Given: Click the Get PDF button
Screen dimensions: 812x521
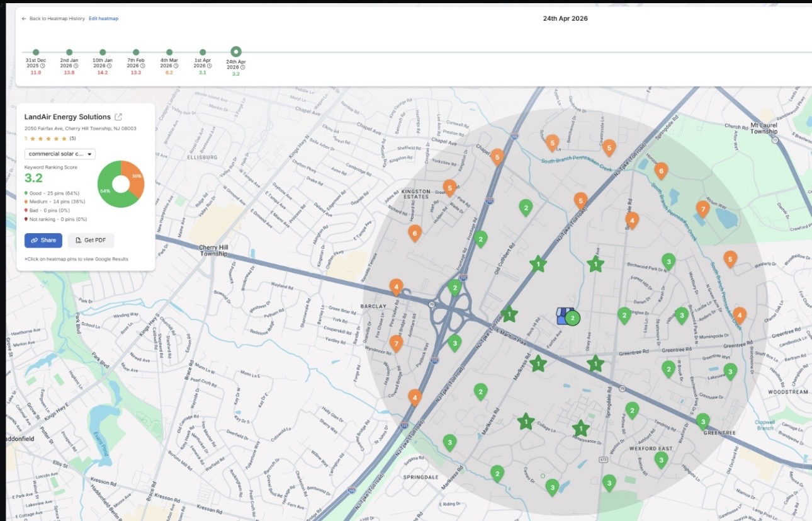Looking at the screenshot, I should 91,240.
